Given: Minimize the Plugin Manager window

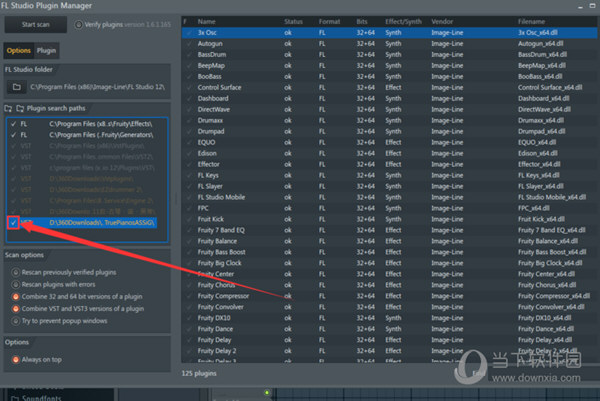Looking at the screenshot, I should [x=580, y=7].
